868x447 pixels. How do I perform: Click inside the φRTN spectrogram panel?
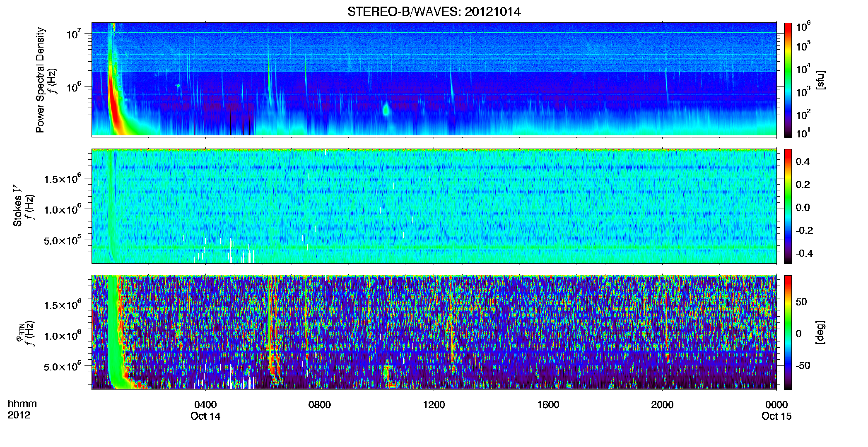tap(434, 332)
